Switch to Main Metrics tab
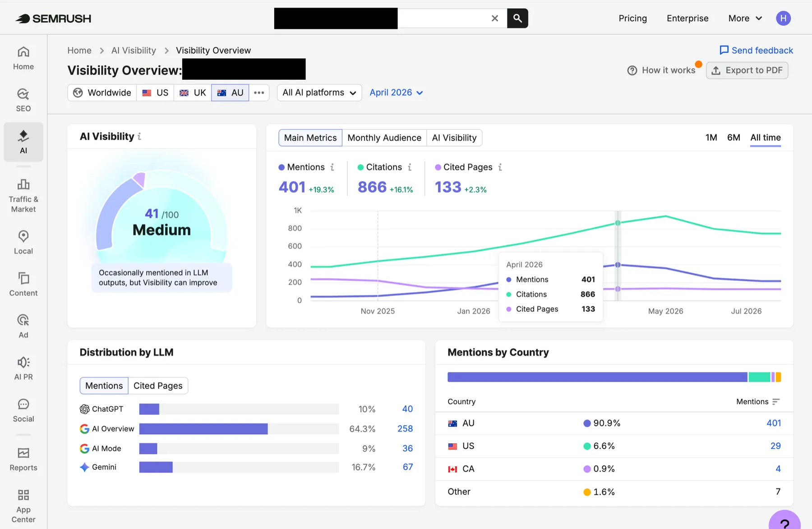Image resolution: width=812 pixels, height=529 pixels. click(310, 138)
